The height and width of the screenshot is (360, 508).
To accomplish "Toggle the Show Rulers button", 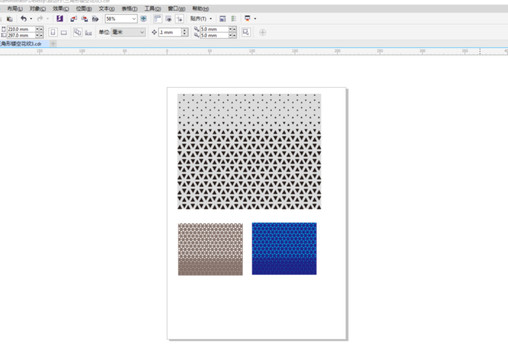I will point(157,19).
